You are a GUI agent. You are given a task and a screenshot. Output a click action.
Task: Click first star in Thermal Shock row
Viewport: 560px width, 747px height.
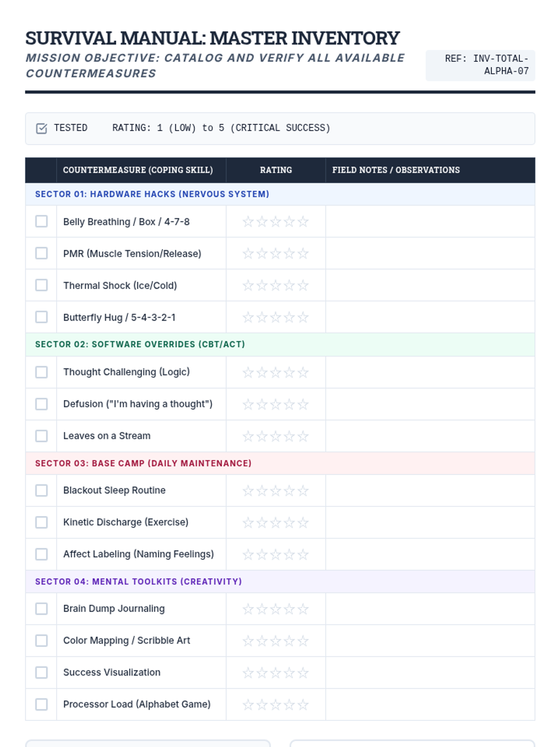point(248,285)
